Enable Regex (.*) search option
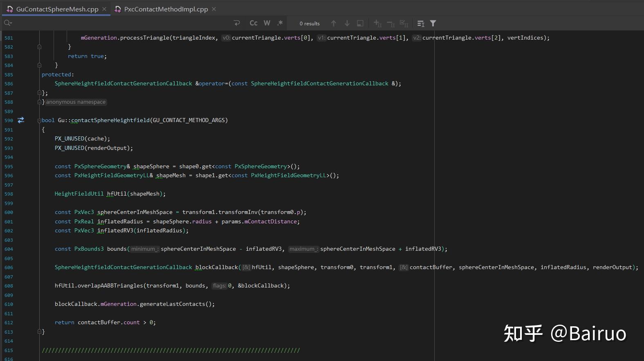The image size is (644, 361). coord(280,23)
